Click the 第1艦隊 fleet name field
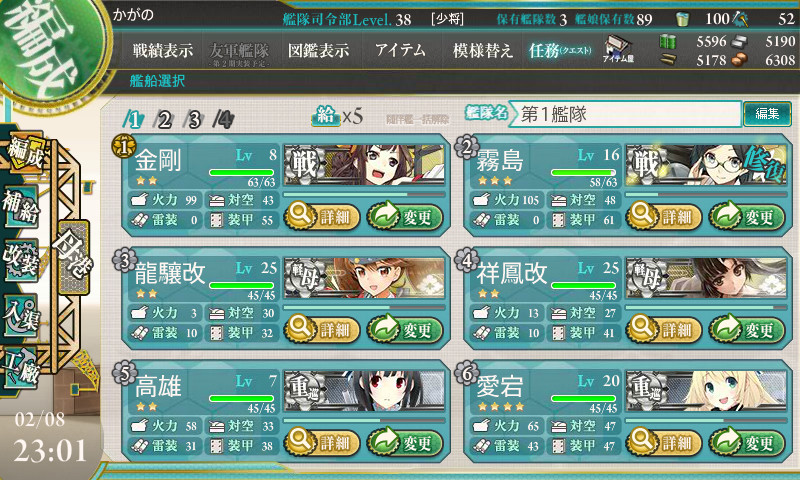This screenshot has height=480, width=800. [624, 114]
